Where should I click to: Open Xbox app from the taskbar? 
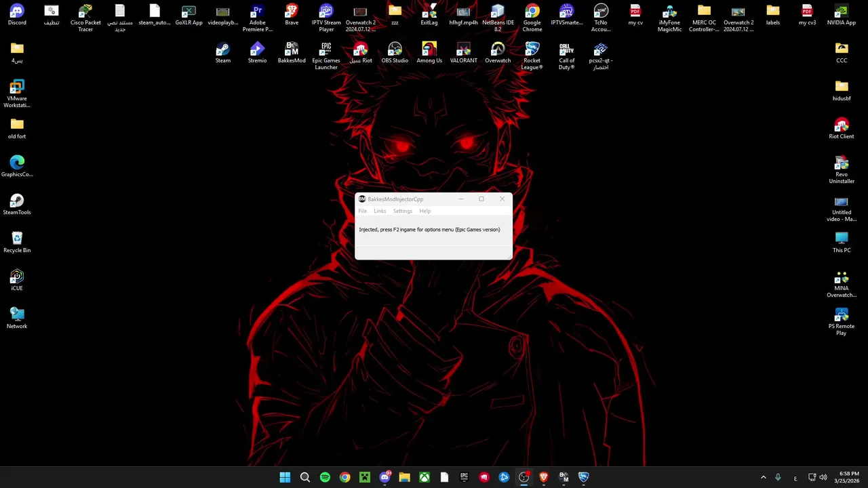point(424,477)
